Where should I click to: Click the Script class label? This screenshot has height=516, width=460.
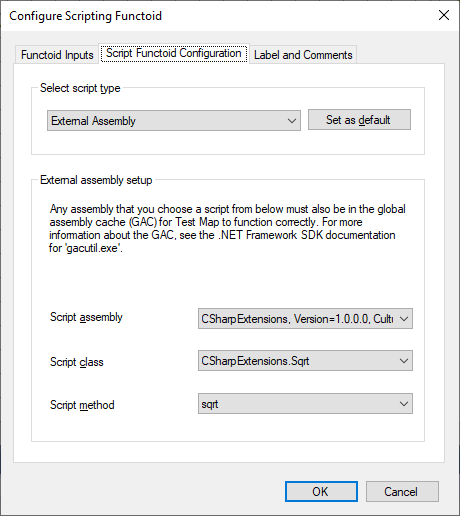click(x=77, y=362)
